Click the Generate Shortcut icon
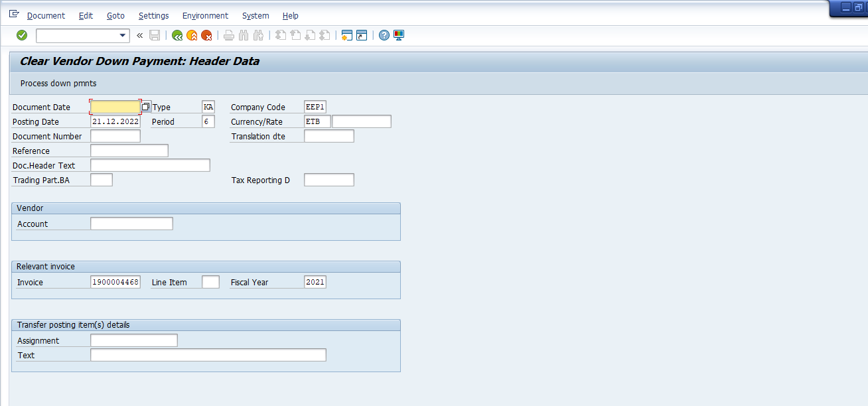This screenshot has height=406, width=868. click(x=362, y=36)
